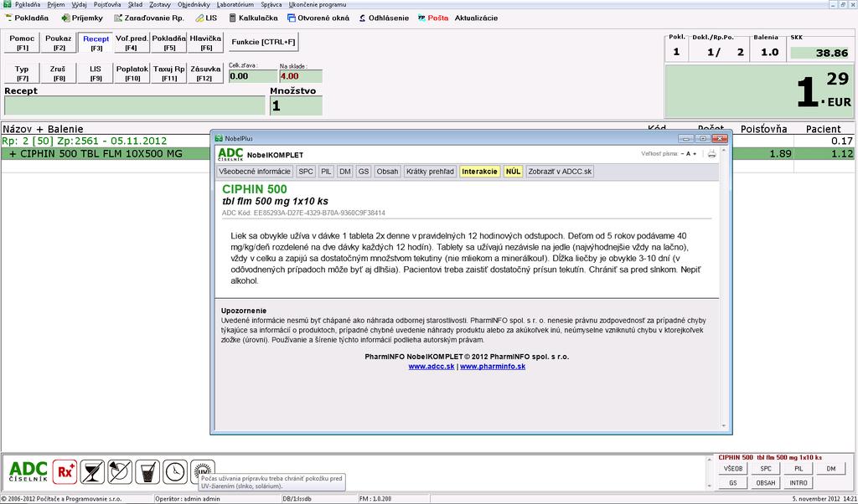Open the Správca menu
Image resolution: width=858 pixels, height=504 pixels.
pyautogui.click(x=271, y=4)
